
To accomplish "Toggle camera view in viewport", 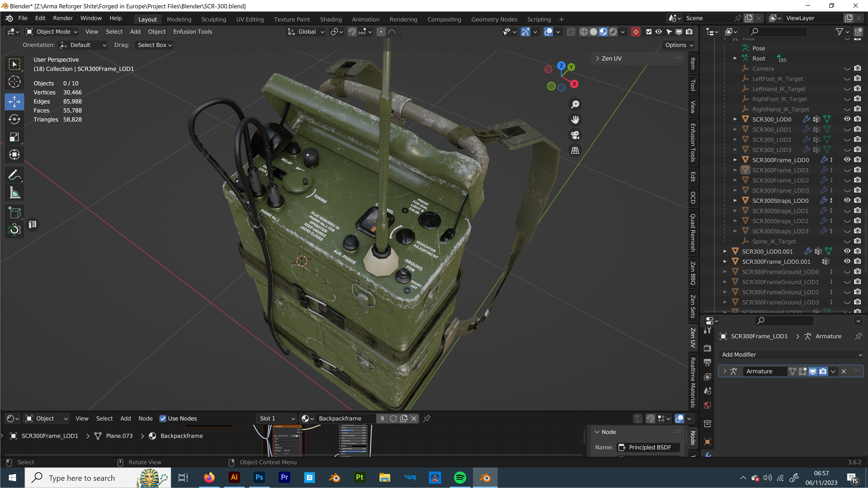I will coord(575,135).
